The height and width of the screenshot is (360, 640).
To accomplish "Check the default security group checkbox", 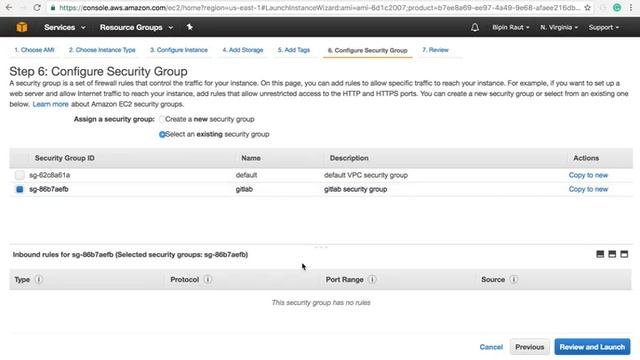I will pyautogui.click(x=20, y=175).
